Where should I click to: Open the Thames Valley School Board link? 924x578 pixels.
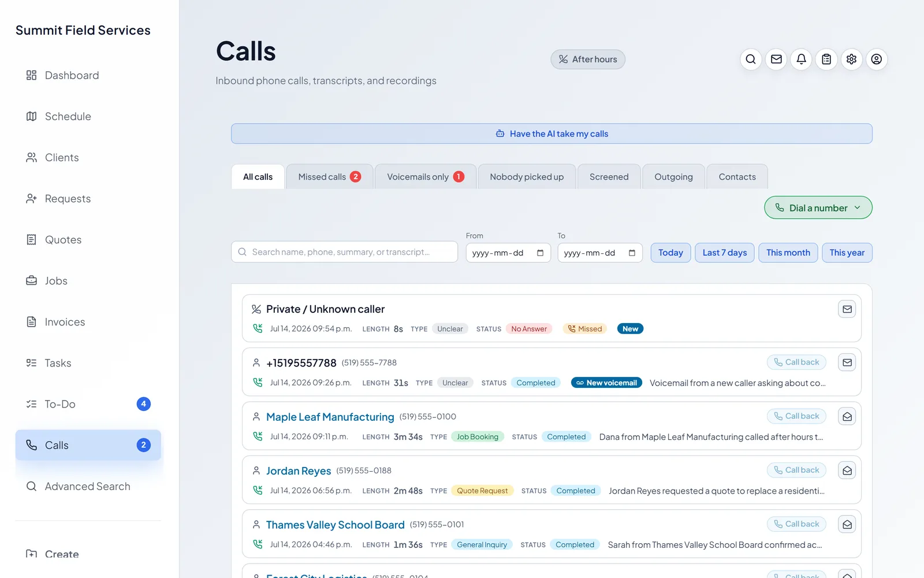click(336, 525)
